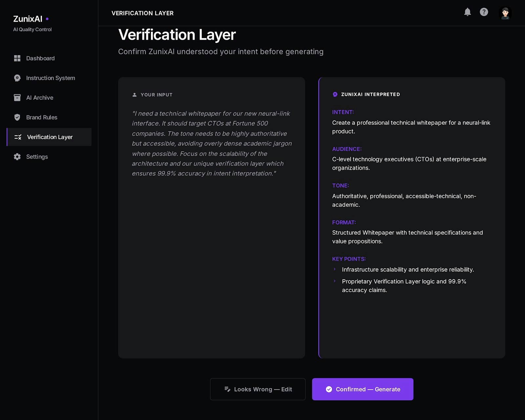Click the person icon beside YOUR INPUT
Viewport: 525px width, 420px height.
click(134, 94)
